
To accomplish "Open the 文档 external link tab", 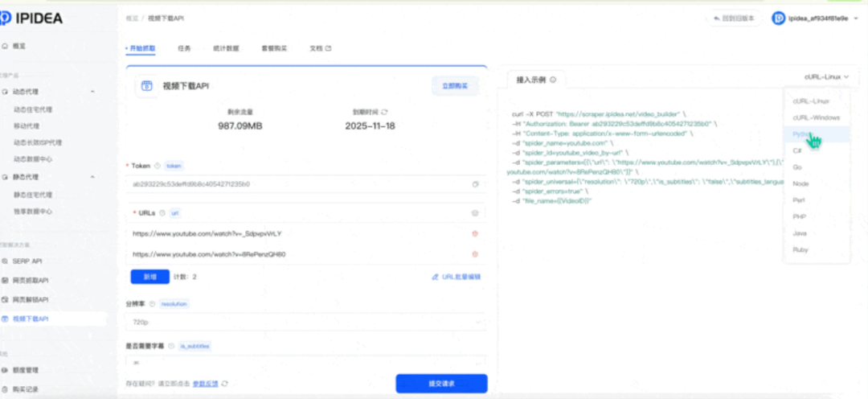I will [321, 49].
